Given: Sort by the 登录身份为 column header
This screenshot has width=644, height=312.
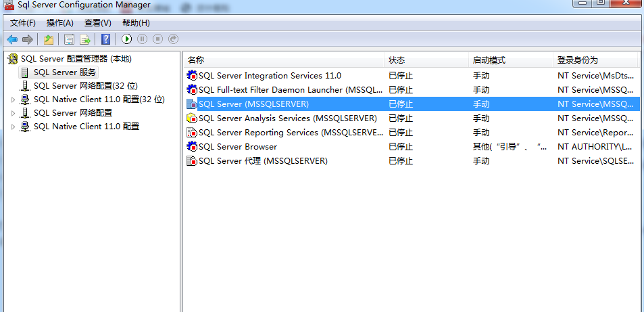Looking at the screenshot, I should point(595,60).
